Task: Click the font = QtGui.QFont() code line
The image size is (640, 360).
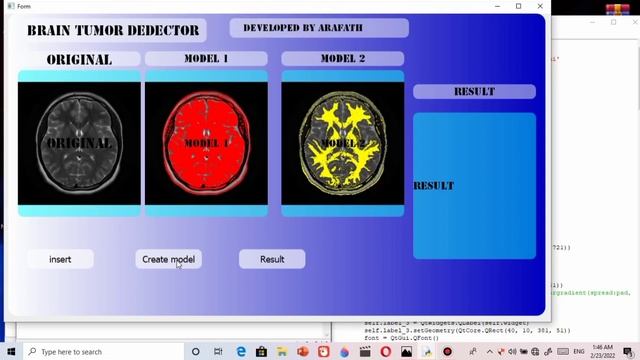Action: 401,338
